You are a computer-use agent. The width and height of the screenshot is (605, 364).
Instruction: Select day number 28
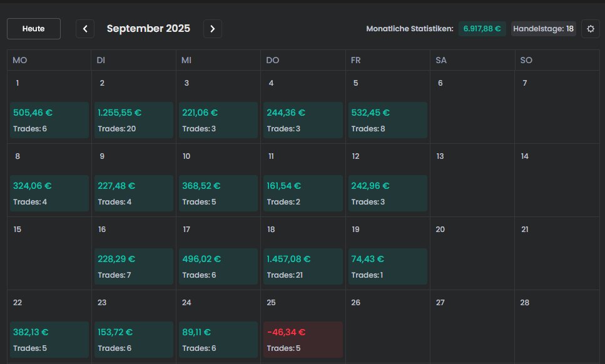pos(525,303)
